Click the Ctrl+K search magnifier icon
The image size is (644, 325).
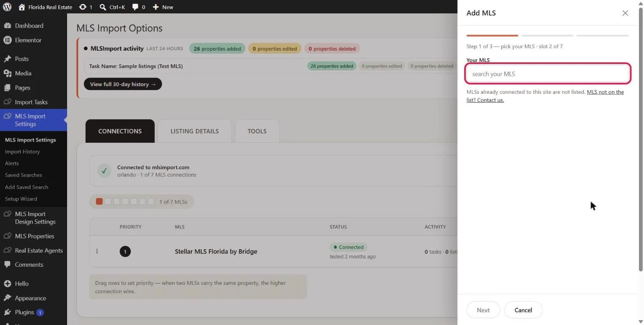click(x=103, y=7)
